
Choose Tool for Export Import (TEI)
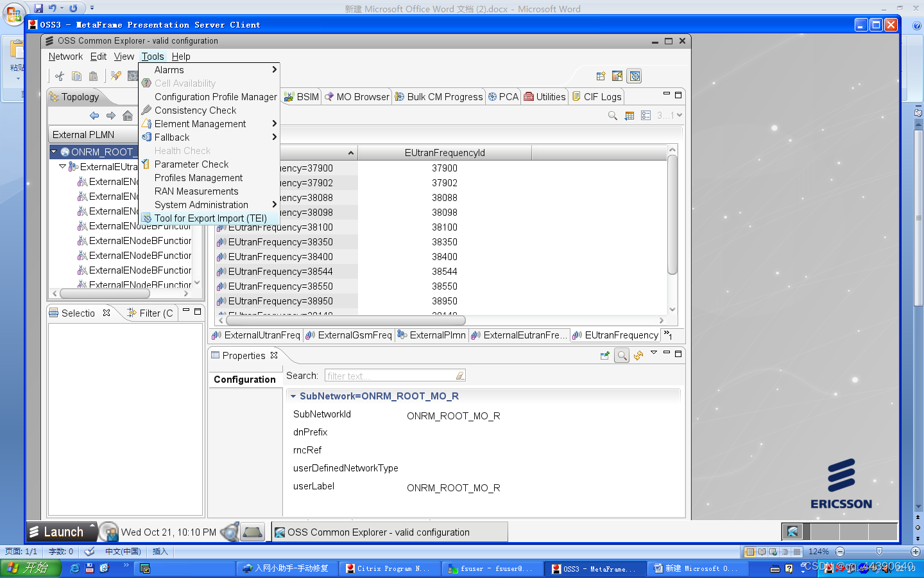pos(209,218)
